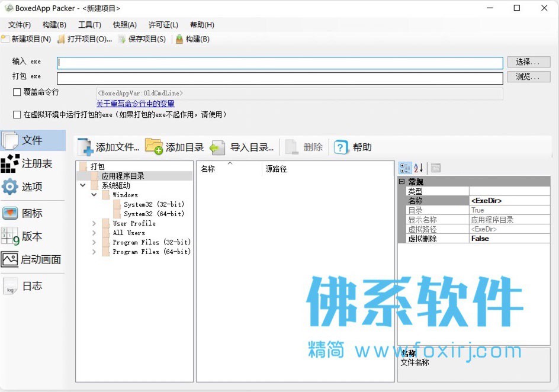Viewport: 559px width, 392px height.
Task: Select the User Profile folder label
Action: [134, 223]
